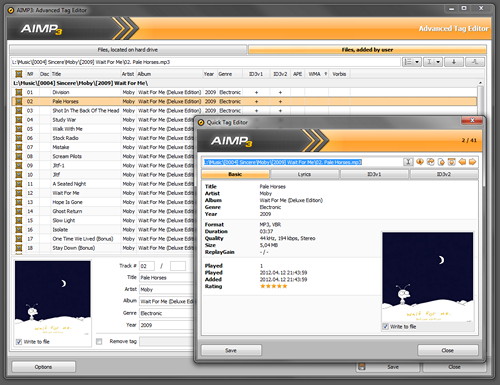Set rating using the fifth star
This screenshot has height=385, width=500.
click(285, 286)
